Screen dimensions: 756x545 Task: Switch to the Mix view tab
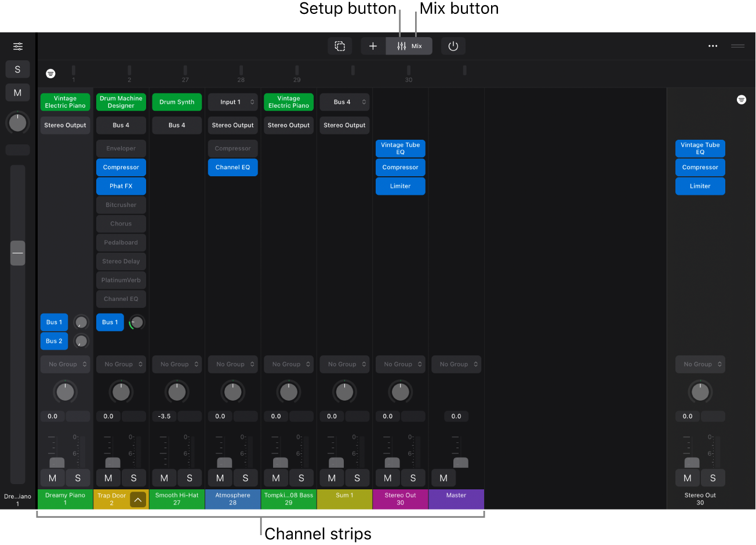[409, 46]
